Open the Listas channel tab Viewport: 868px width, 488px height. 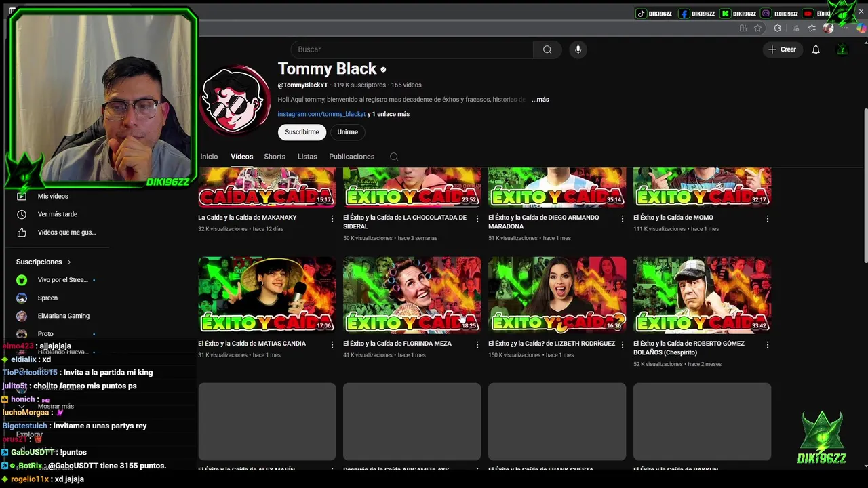(307, 157)
